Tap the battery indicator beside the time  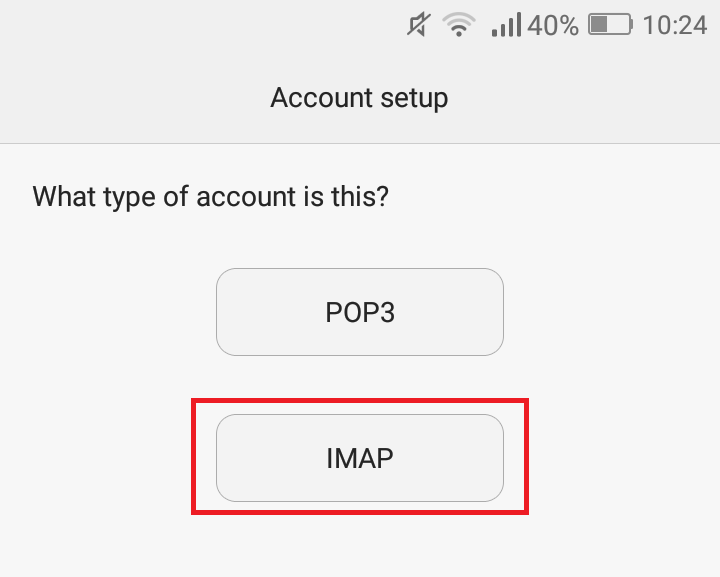[610, 25]
